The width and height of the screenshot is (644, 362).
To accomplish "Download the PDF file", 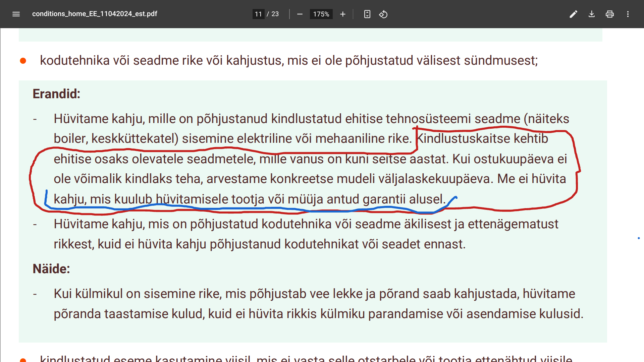I will [591, 14].
